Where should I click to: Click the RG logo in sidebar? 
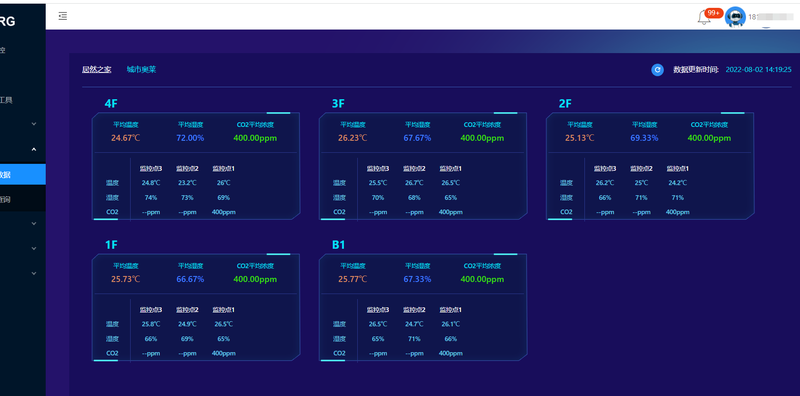click(7, 21)
